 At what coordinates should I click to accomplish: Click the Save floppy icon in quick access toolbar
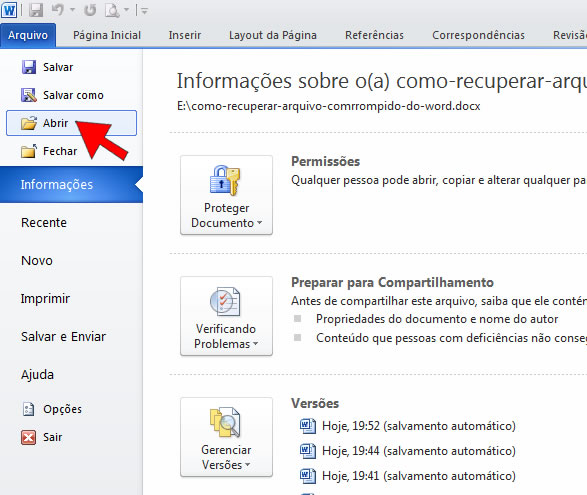pyautogui.click(x=36, y=10)
